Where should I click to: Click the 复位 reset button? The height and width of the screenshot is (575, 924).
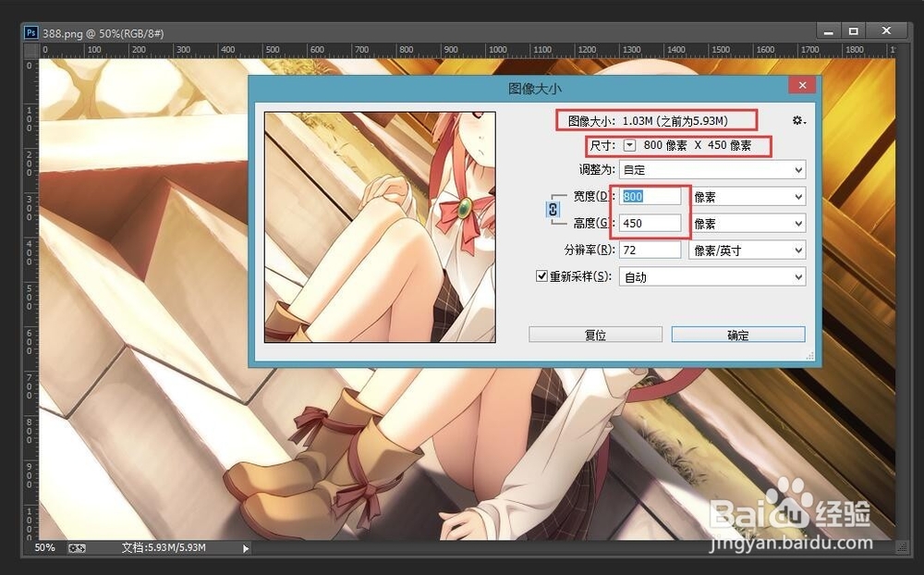click(x=595, y=335)
